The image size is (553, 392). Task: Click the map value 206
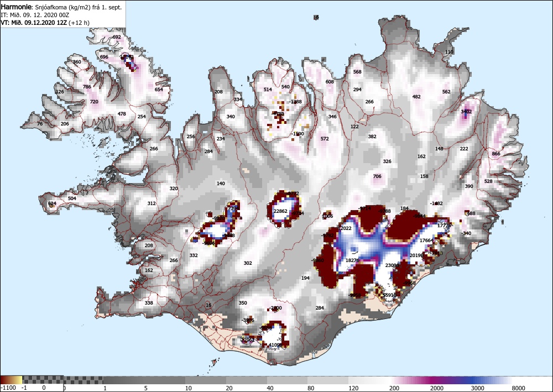pos(65,124)
